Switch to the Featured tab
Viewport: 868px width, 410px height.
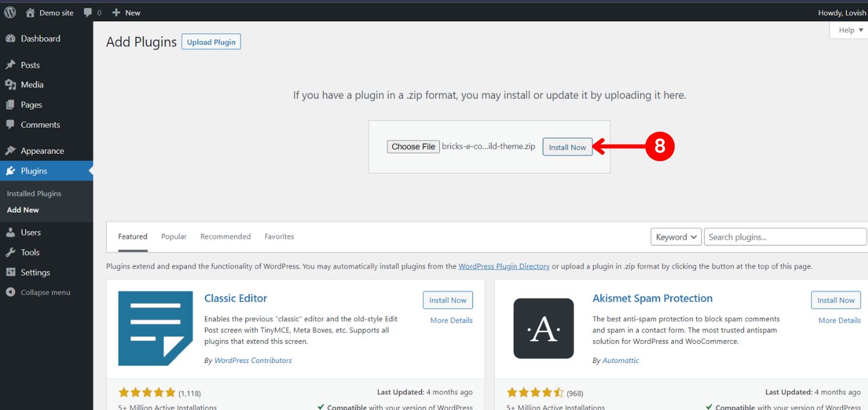[133, 236]
